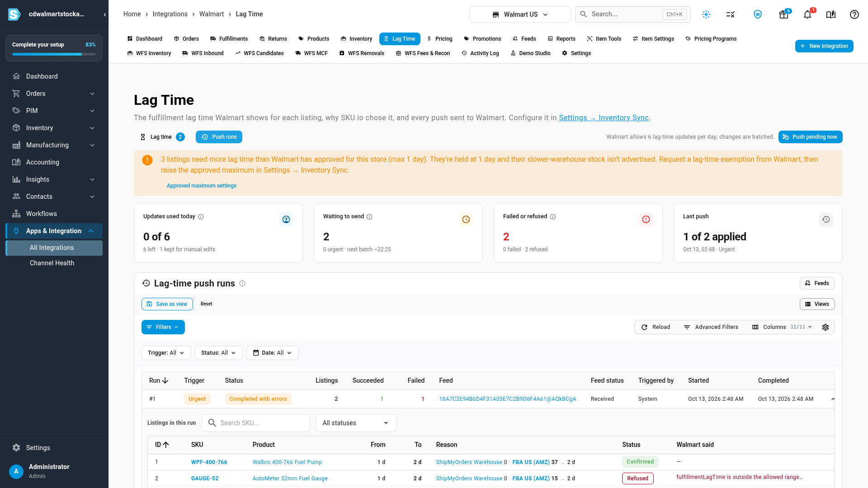
Task: Click info icon beside Failed or refused
Action: tap(552, 217)
